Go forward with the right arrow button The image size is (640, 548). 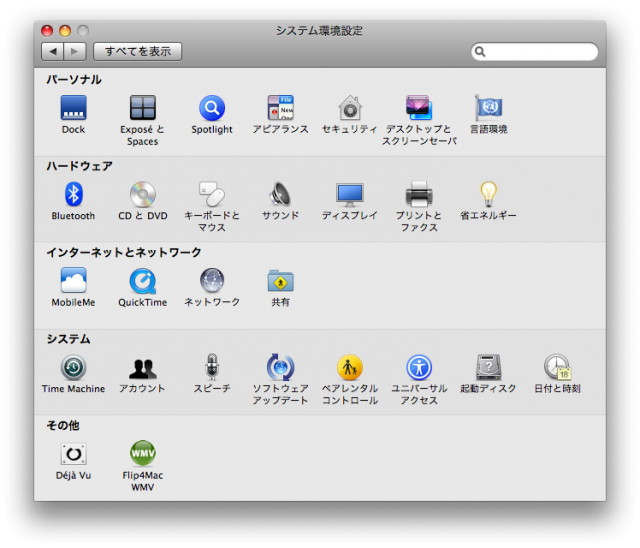click(75, 51)
